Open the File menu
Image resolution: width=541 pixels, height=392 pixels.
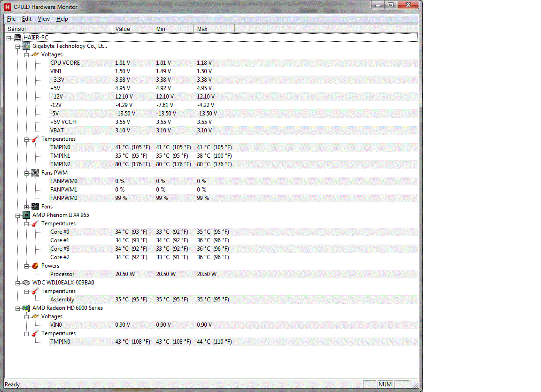(11, 19)
